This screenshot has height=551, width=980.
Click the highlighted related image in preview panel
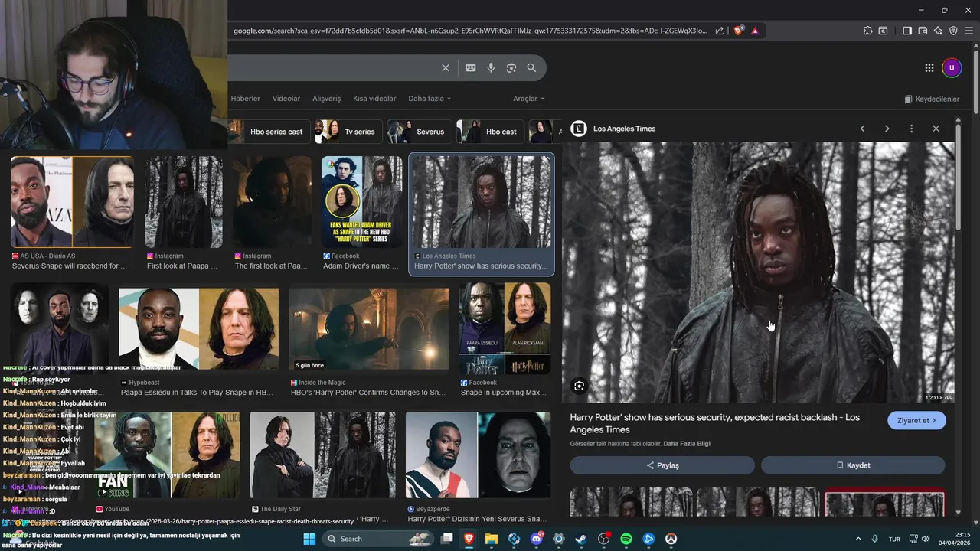click(x=884, y=501)
